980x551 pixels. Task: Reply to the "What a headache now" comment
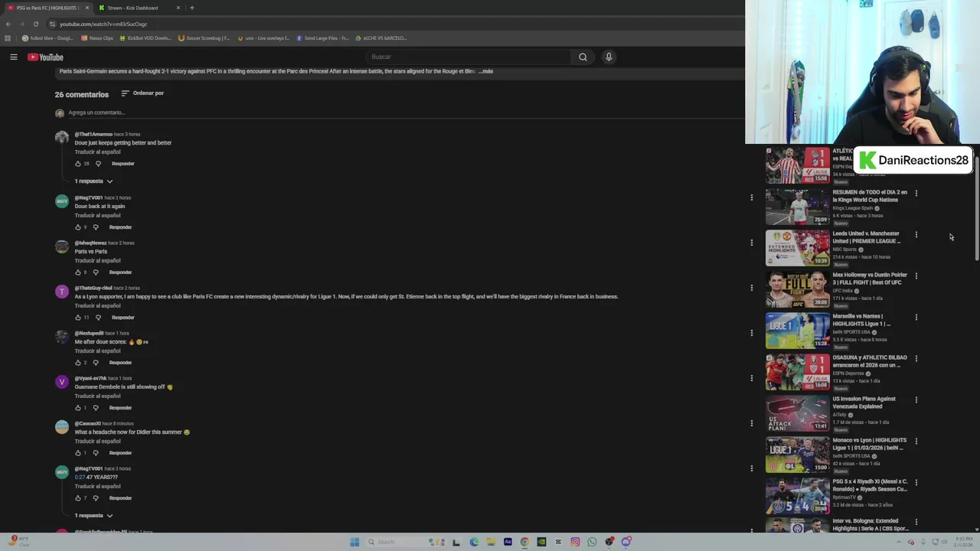pos(120,453)
